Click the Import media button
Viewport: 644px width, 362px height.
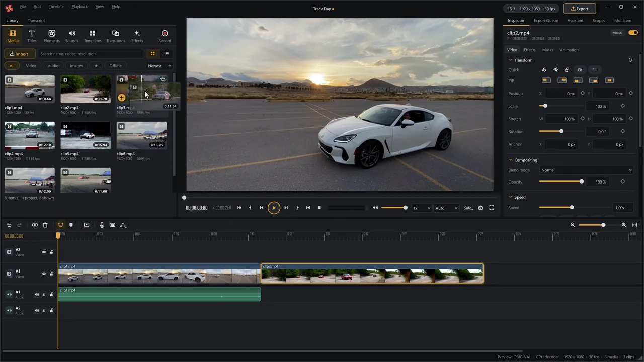point(19,54)
